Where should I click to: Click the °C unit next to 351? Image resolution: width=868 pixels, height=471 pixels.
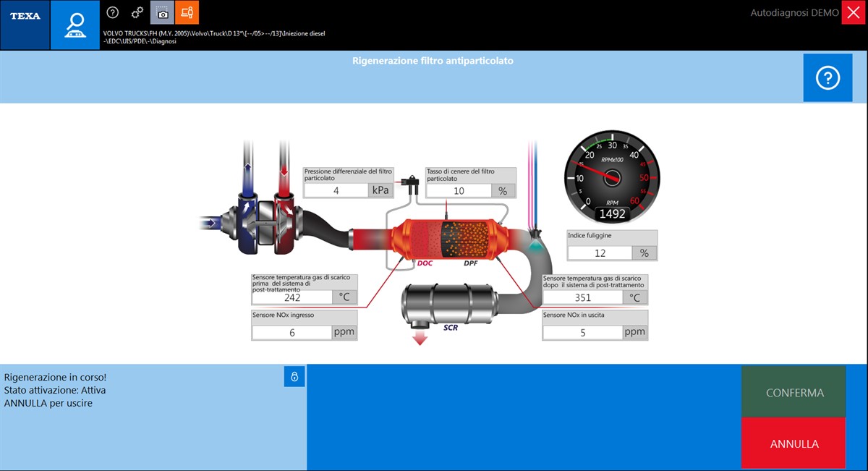click(x=634, y=297)
